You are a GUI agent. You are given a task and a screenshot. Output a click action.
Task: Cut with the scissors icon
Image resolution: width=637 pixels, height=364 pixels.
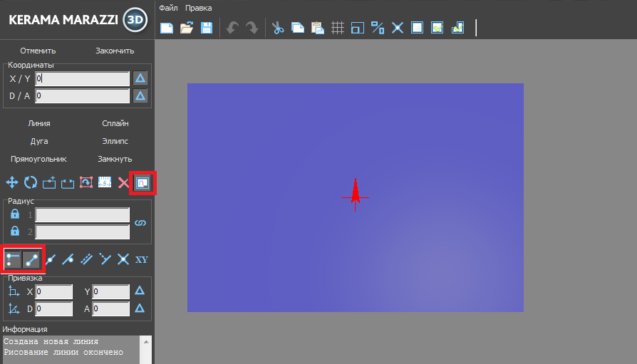pyautogui.click(x=278, y=28)
